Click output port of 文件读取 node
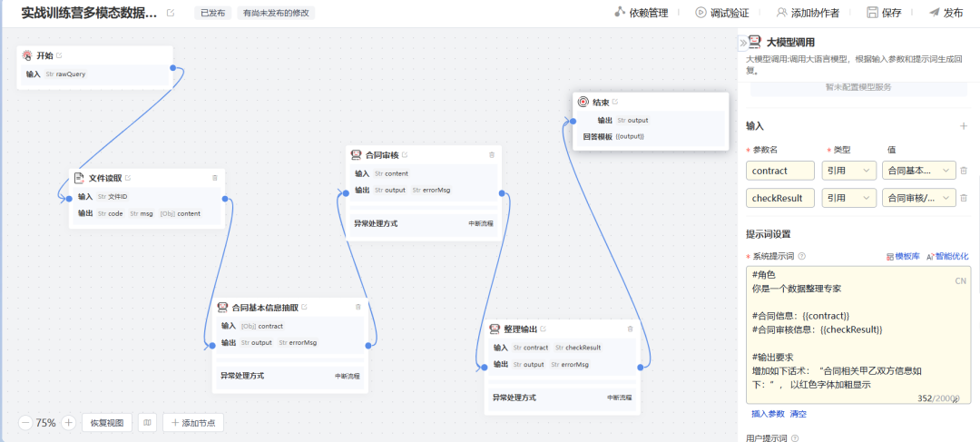Image resolution: width=980 pixels, height=442 pixels. (224, 199)
